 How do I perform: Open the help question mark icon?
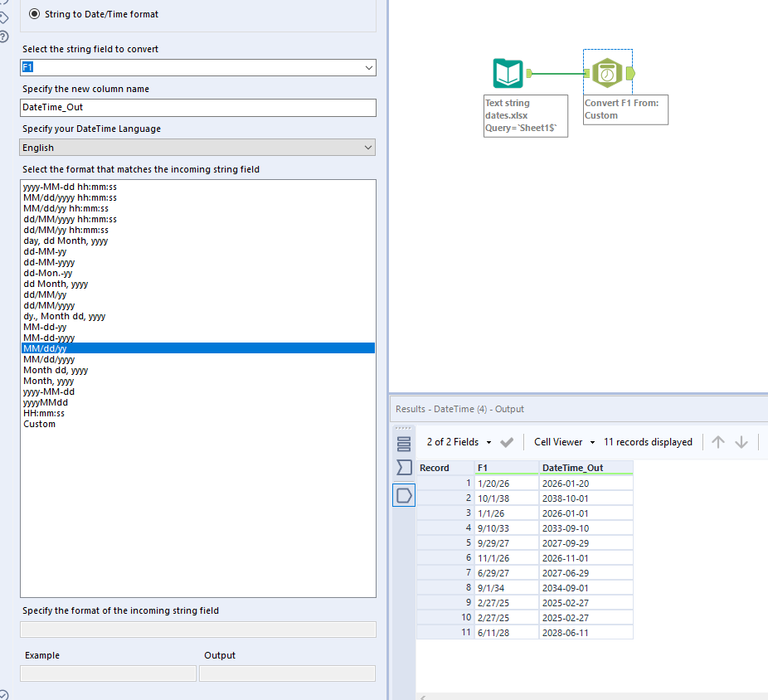point(4,36)
